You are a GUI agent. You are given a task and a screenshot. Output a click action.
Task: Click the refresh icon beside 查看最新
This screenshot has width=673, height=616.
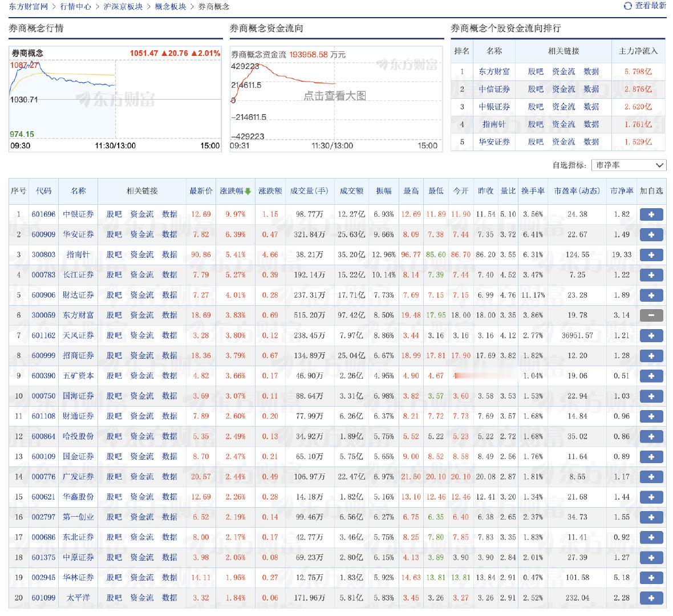point(627,6)
